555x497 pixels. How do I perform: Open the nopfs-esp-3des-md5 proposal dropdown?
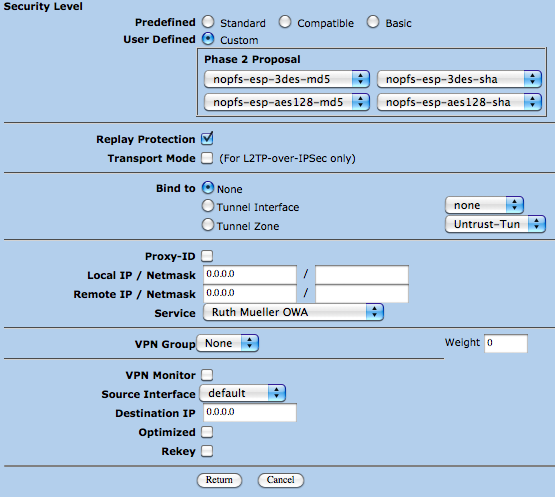[287, 79]
